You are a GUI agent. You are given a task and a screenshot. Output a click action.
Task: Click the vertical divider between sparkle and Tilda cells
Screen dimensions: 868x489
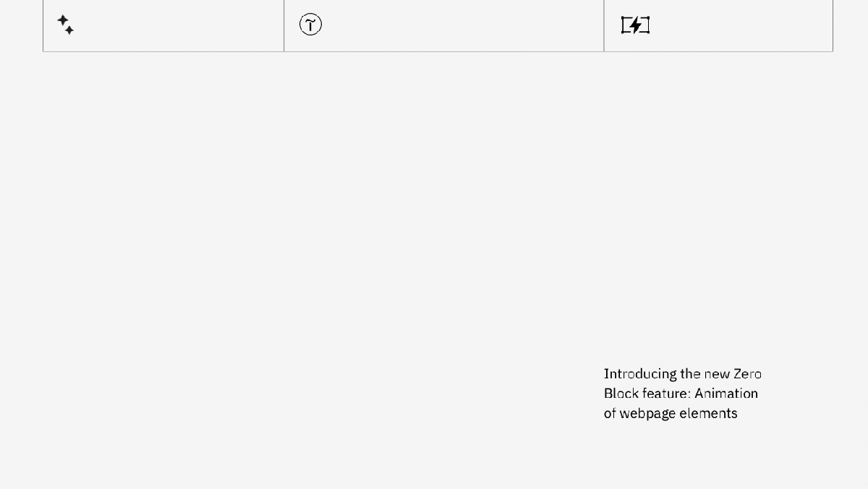(x=284, y=25)
